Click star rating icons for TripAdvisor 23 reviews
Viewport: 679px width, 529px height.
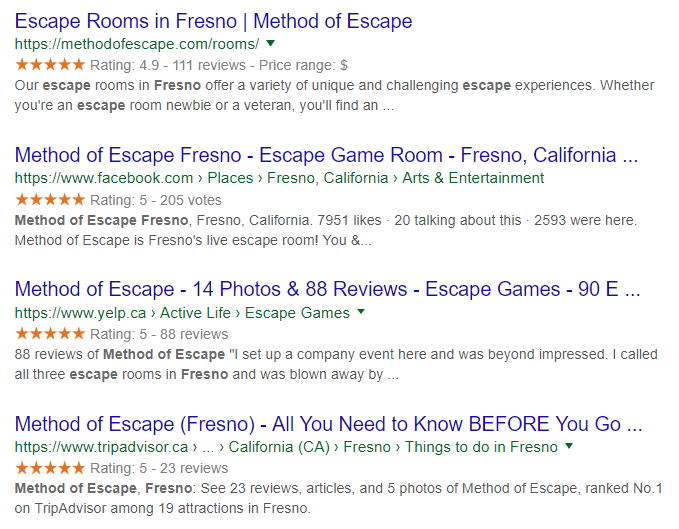coord(50,468)
